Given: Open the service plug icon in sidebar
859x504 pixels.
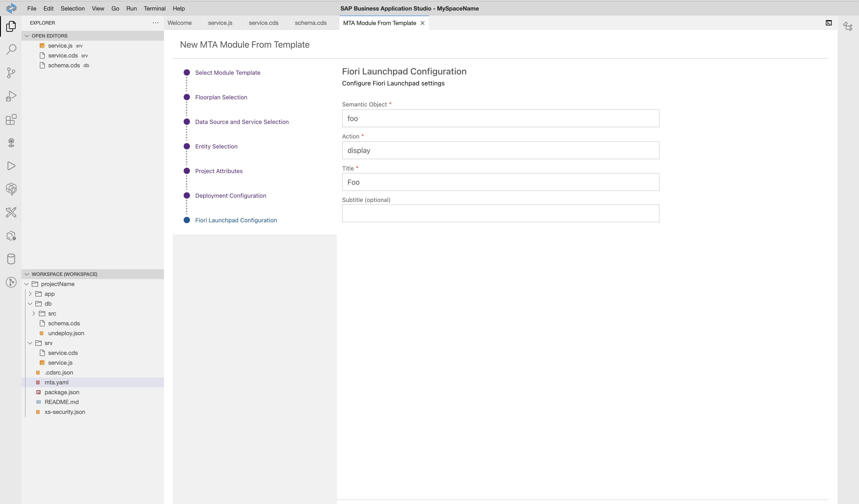Looking at the screenshot, I should pyautogui.click(x=11, y=236).
